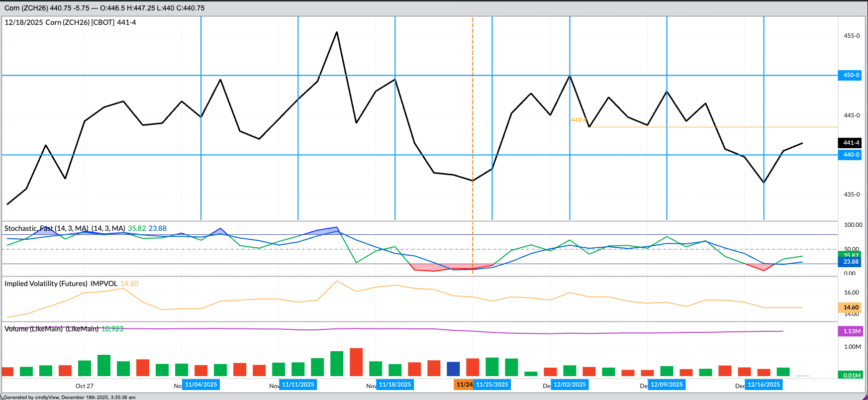Select the 11/11/2025 date marker
This screenshot has height=400, width=868.
pos(298,385)
